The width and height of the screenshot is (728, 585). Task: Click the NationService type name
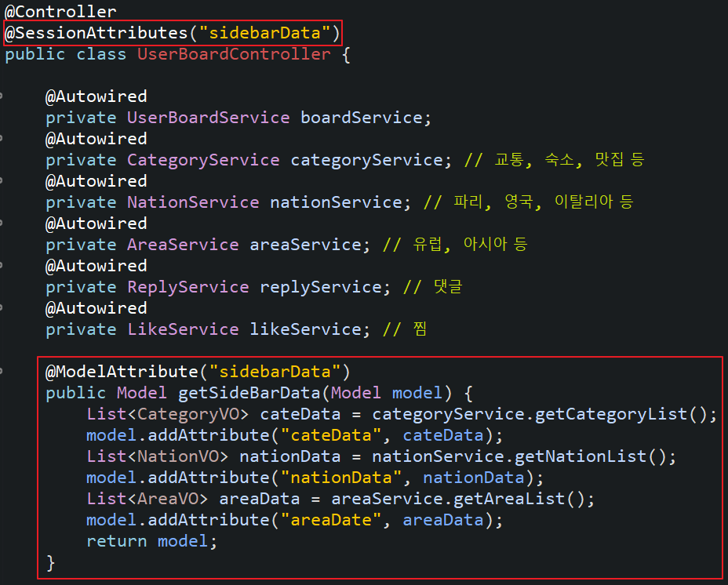[x=193, y=202]
